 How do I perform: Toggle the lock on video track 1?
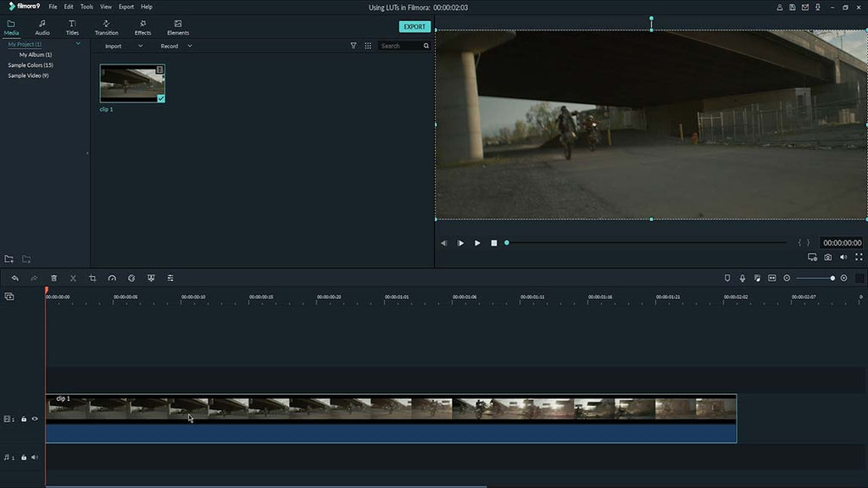coord(24,419)
